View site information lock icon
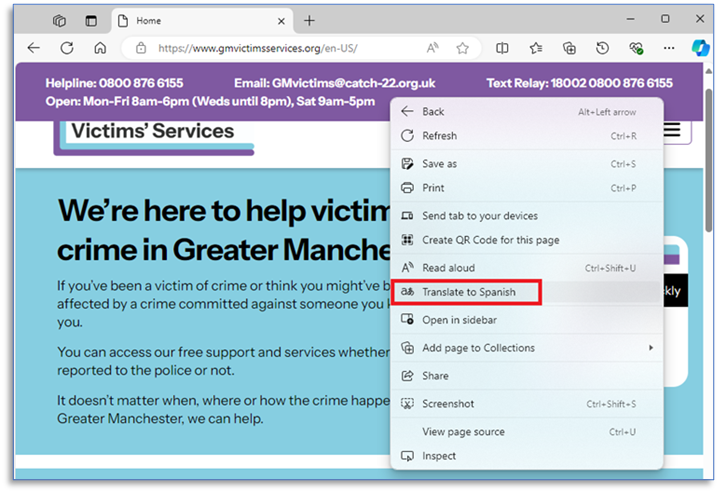 [x=141, y=48]
